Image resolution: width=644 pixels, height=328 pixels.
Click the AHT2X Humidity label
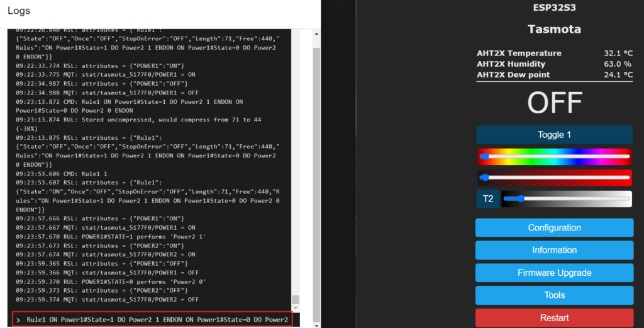511,64
